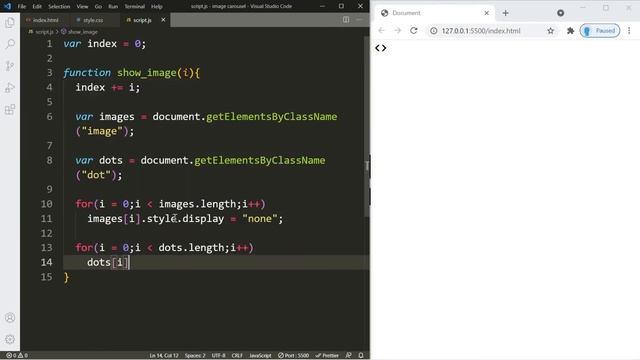Click the notifications bell icon

tap(361, 356)
